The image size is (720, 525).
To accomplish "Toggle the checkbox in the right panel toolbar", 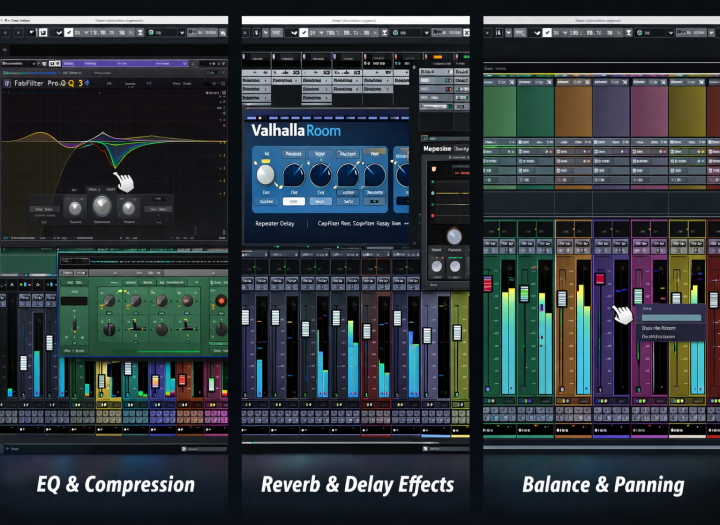I will tap(544, 33).
